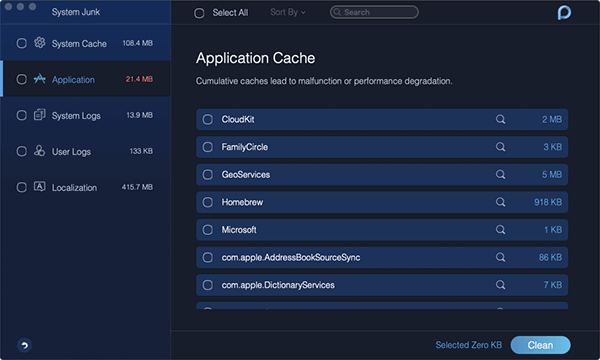
Task: Open the System Logs category
Action: tap(86, 115)
